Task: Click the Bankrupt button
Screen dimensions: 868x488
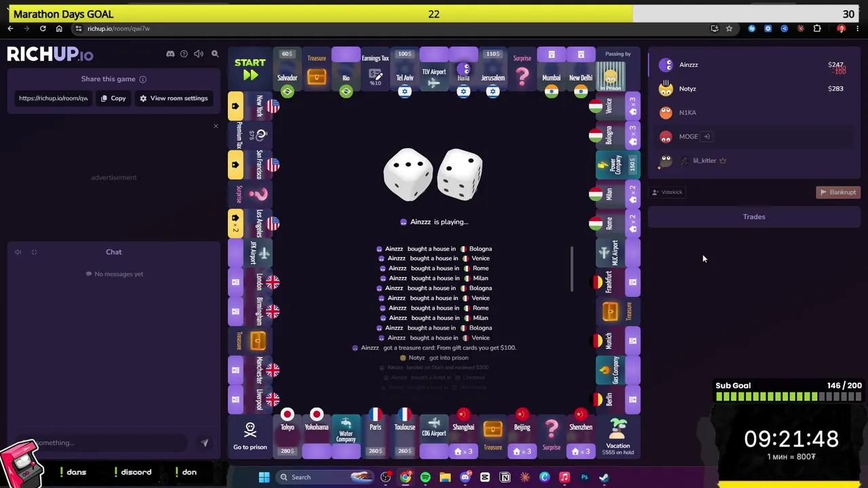Action: pyautogui.click(x=838, y=192)
